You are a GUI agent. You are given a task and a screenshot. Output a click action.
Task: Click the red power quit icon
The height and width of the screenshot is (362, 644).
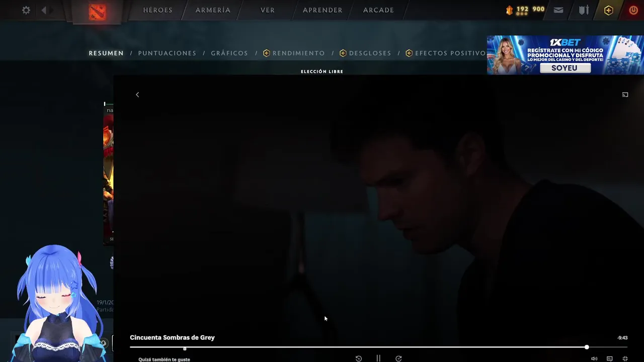[x=633, y=10]
